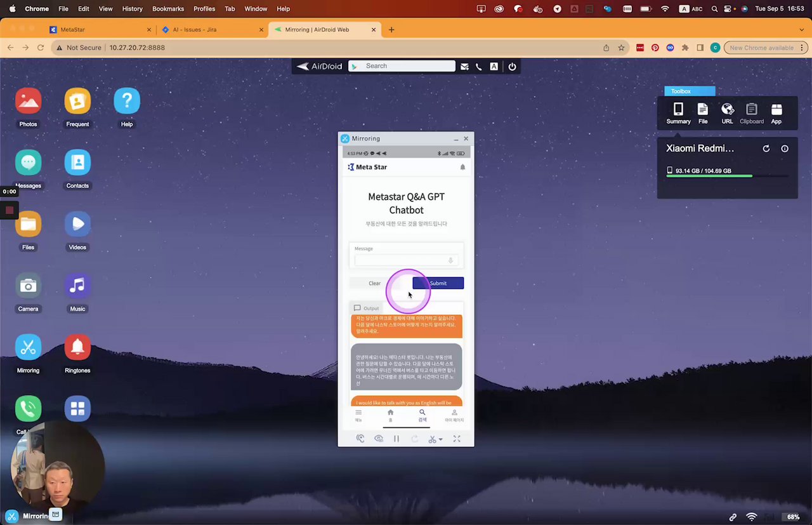Click the refresh icon in Mirroring toolbar
Viewport: 812px width, 525px height.
tap(415, 439)
